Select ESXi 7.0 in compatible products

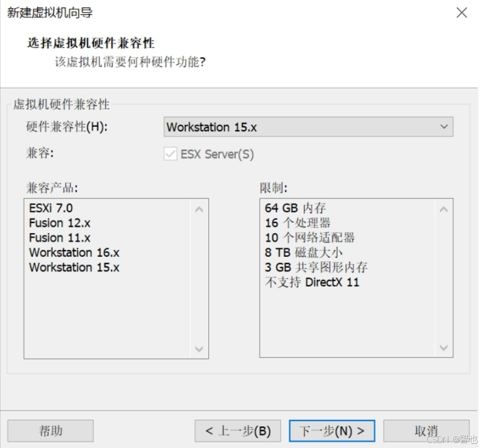tap(51, 208)
